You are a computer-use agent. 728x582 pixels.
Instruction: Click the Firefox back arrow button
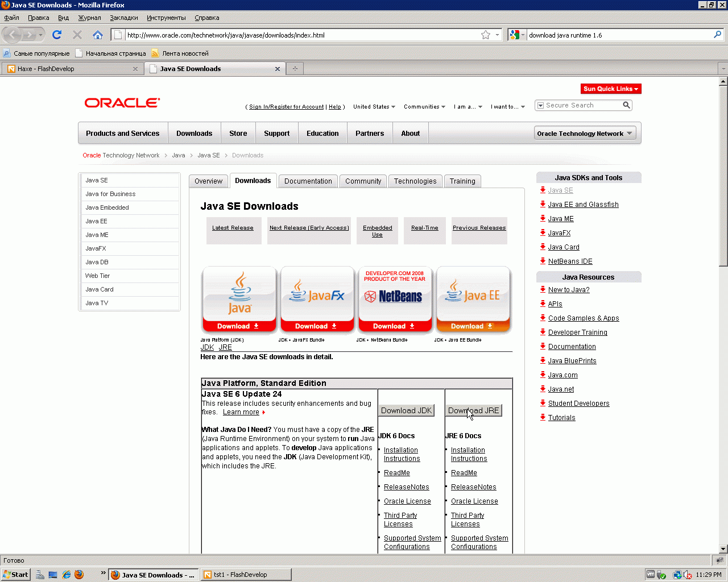click(13, 35)
